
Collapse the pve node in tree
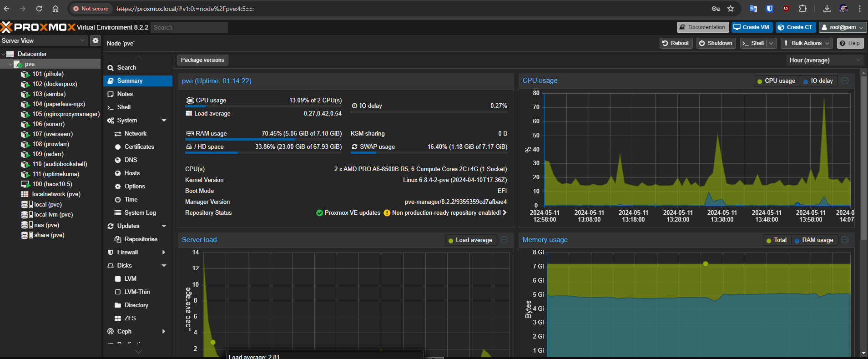pos(10,64)
